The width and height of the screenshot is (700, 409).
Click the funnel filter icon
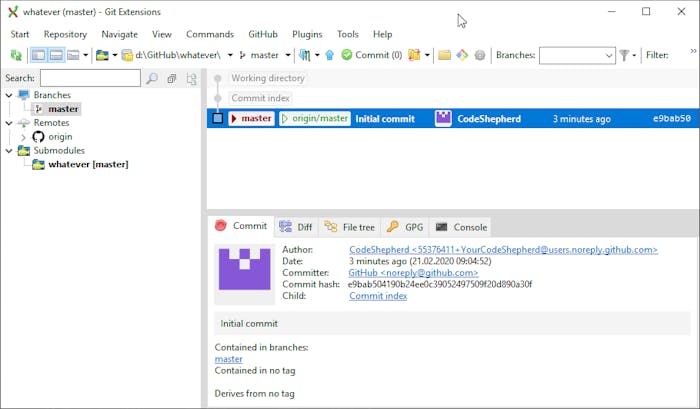point(624,55)
